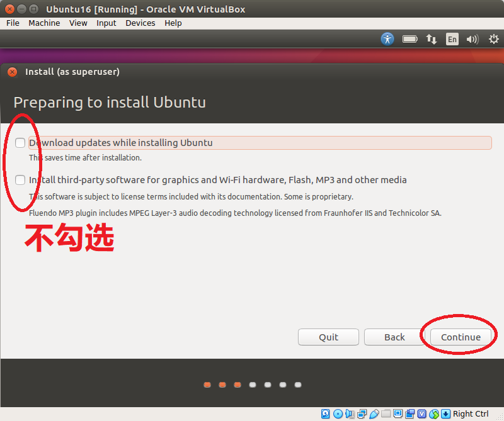Click the Continue button

coord(461,337)
